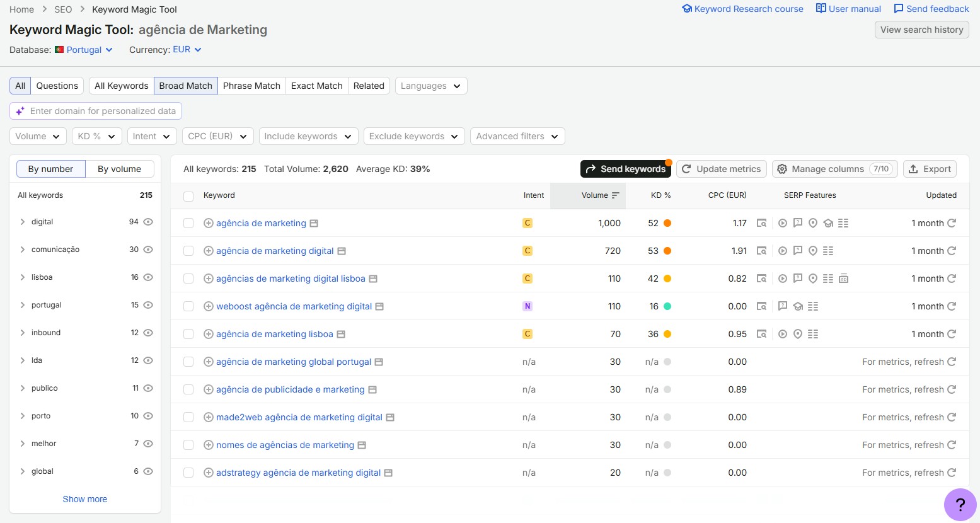Click the sparkle icon in personalized data field

pos(20,111)
